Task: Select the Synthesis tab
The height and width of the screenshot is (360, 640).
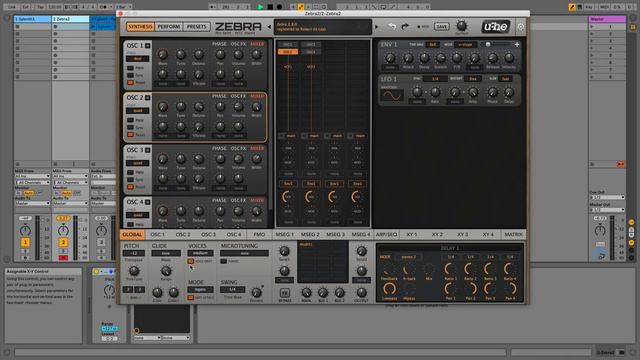Action: 140,27
